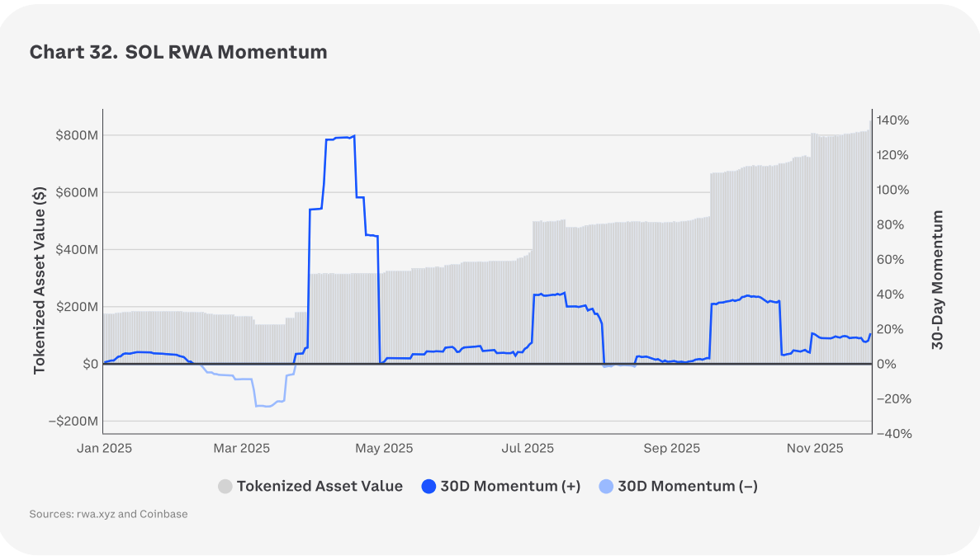The width and height of the screenshot is (980, 556).
Task: Click the 0% right axis label
Action: click(x=888, y=365)
